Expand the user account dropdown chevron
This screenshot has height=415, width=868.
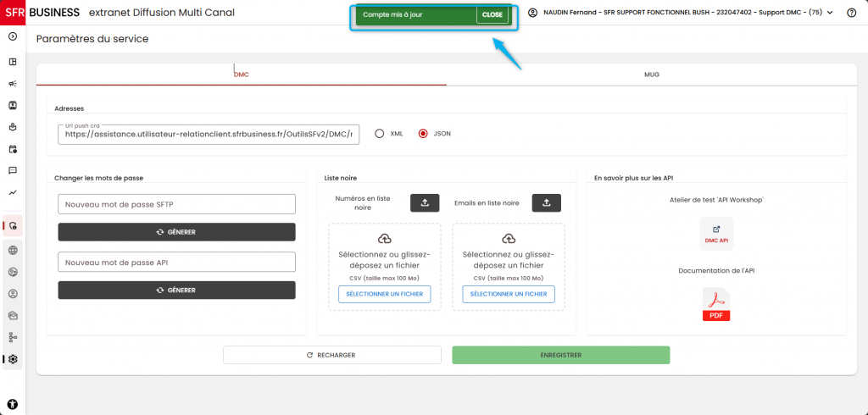(x=830, y=13)
